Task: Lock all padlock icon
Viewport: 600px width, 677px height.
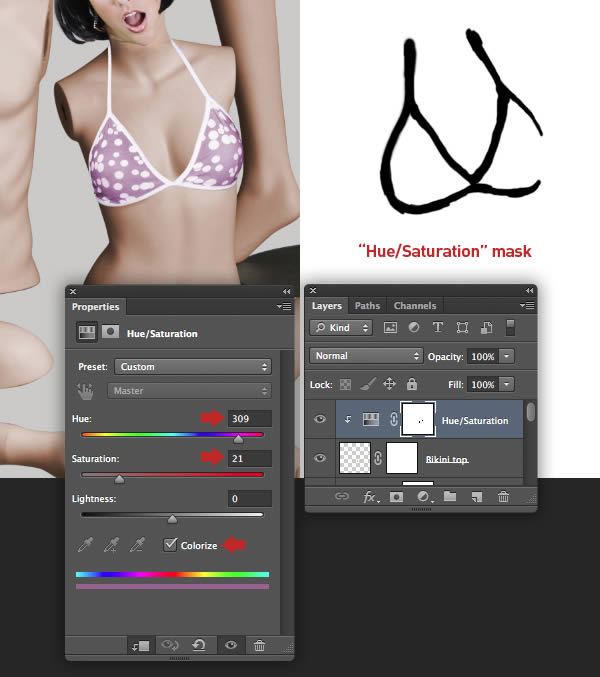Action: tap(412, 384)
